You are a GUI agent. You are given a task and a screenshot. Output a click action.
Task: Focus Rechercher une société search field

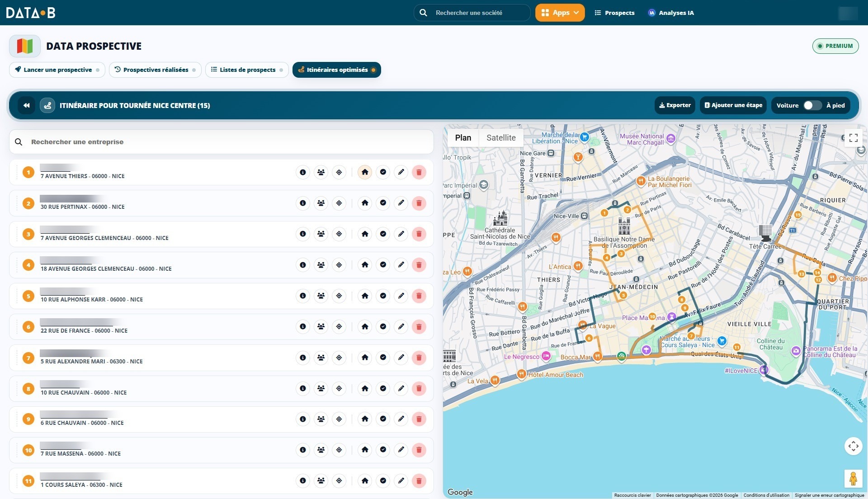point(472,13)
